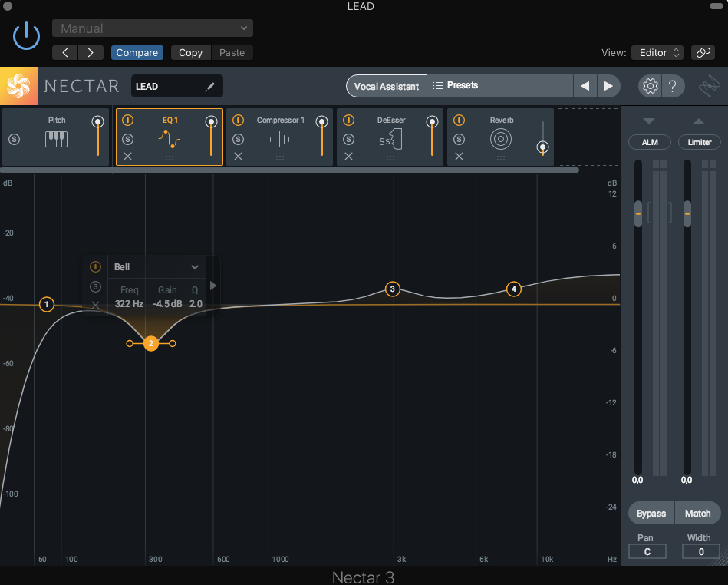Solo the Reverb module

(460, 139)
